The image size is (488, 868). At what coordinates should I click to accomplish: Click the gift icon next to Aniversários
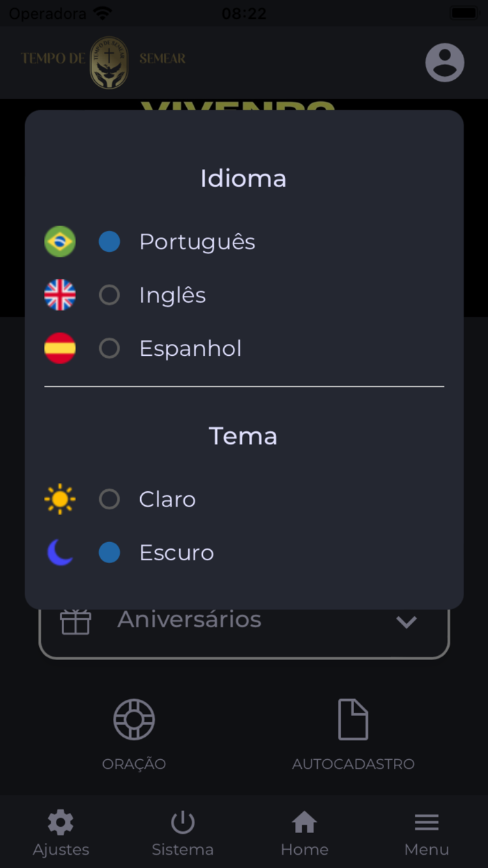(x=75, y=621)
